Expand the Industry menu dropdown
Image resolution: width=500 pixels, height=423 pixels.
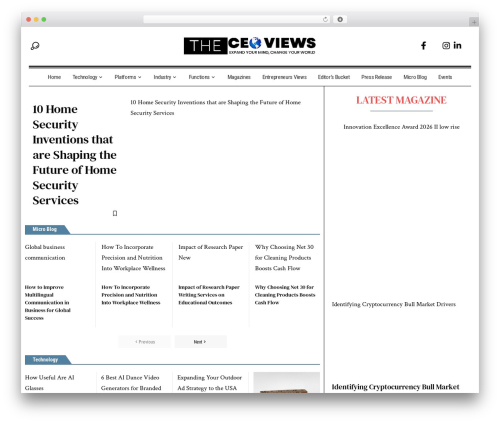click(165, 77)
